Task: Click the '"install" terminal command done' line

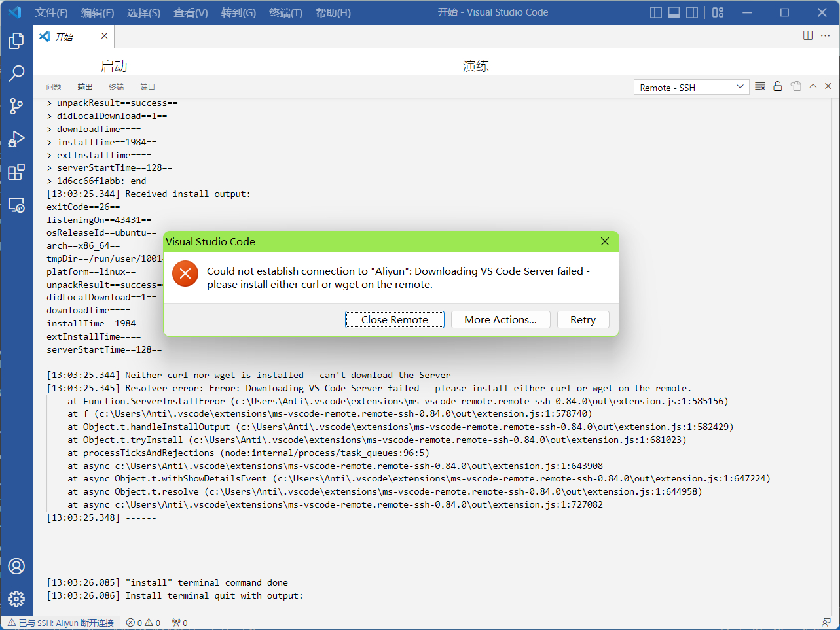Action: coord(167,583)
